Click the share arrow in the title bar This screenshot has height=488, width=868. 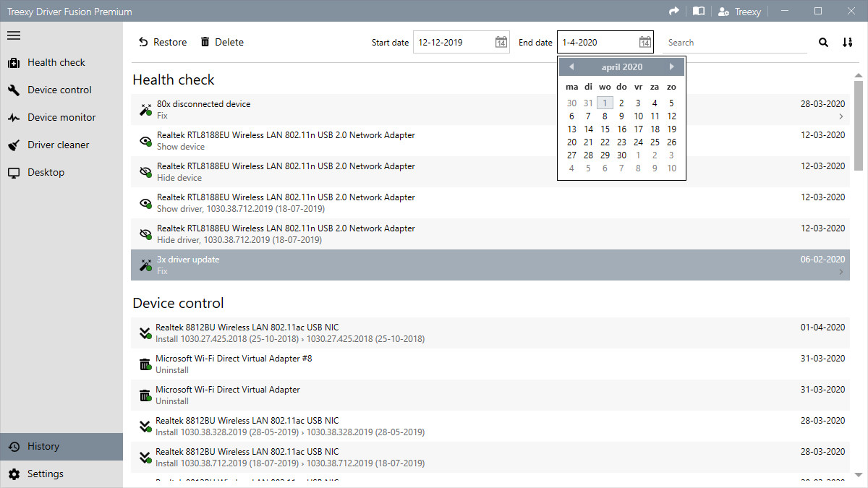(x=673, y=11)
